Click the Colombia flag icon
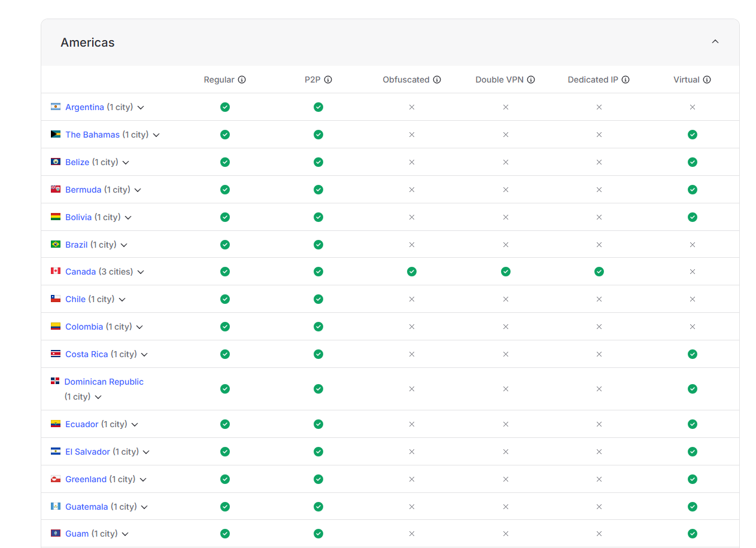The height and width of the screenshot is (548, 756). point(56,326)
